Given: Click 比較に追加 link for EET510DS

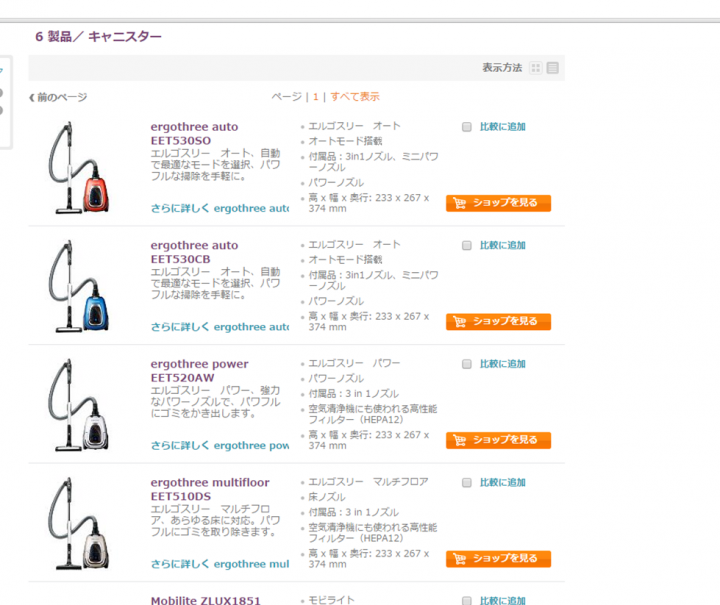Looking at the screenshot, I should [x=502, y=482].
